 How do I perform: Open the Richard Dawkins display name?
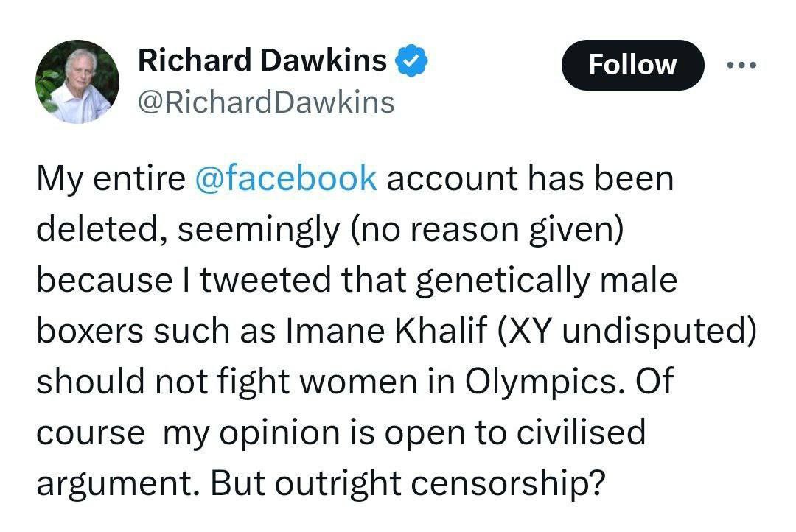tap(262, 61)
